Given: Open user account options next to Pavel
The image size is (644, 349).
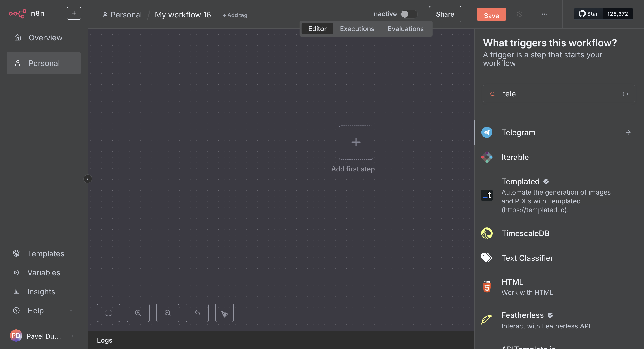Looking at the screenshot, I should pos(74,336).
